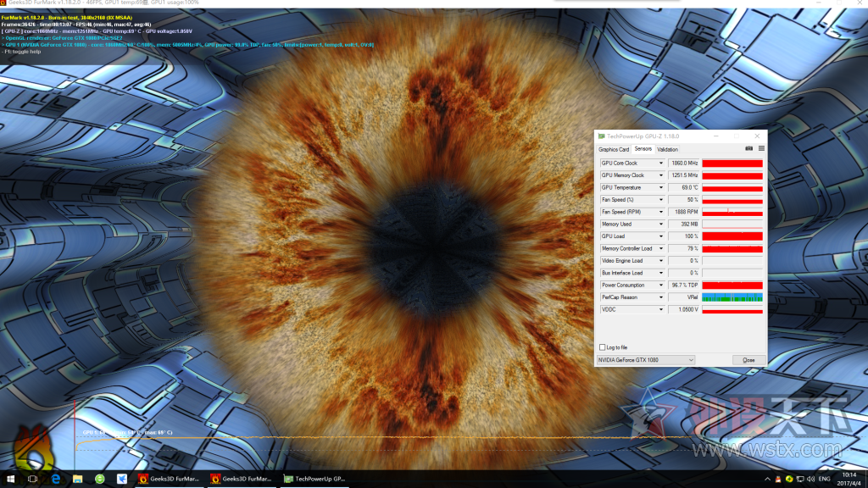Click the GPU Temperature red graph
The width and height of the screenshot is (868, 488).
coord(732,187)
